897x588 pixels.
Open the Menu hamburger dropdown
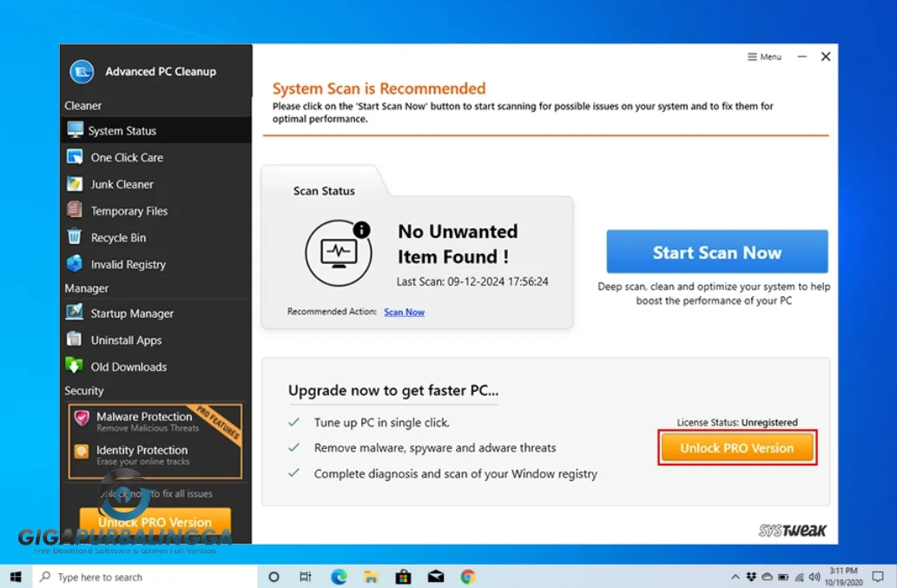point(764,56)
